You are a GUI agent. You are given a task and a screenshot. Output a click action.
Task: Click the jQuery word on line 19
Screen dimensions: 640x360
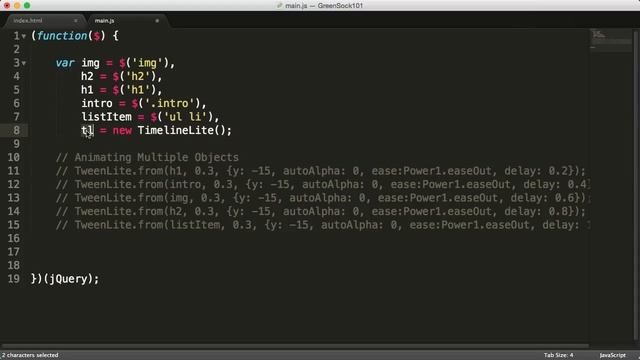click(69, 279)
